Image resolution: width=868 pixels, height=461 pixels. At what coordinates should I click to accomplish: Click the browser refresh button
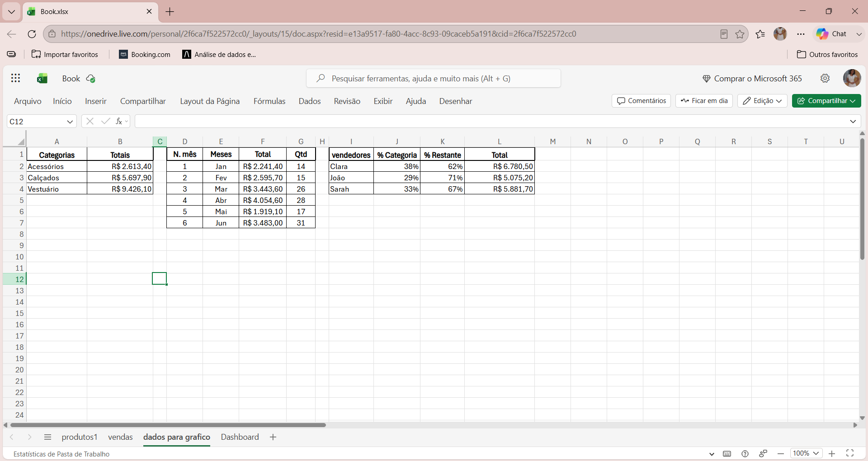pyautogui.click(x=32, y=34)
